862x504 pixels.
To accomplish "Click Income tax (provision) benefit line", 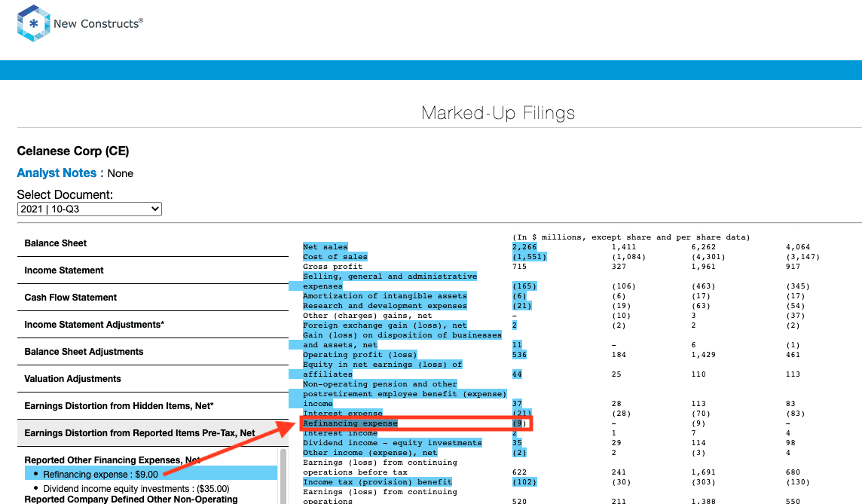I will 378,482.
